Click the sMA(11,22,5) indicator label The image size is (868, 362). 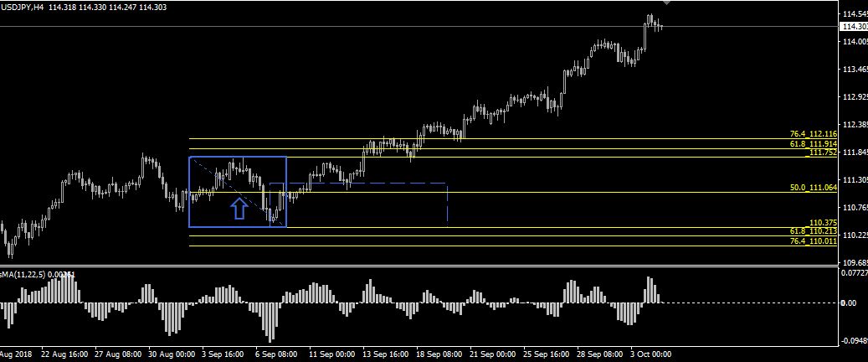[38, 274]
